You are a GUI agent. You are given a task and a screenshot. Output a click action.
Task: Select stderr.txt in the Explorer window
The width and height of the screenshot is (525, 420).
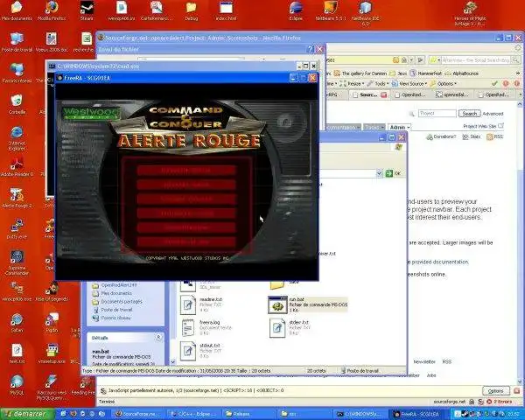click(x=290, y=327)
